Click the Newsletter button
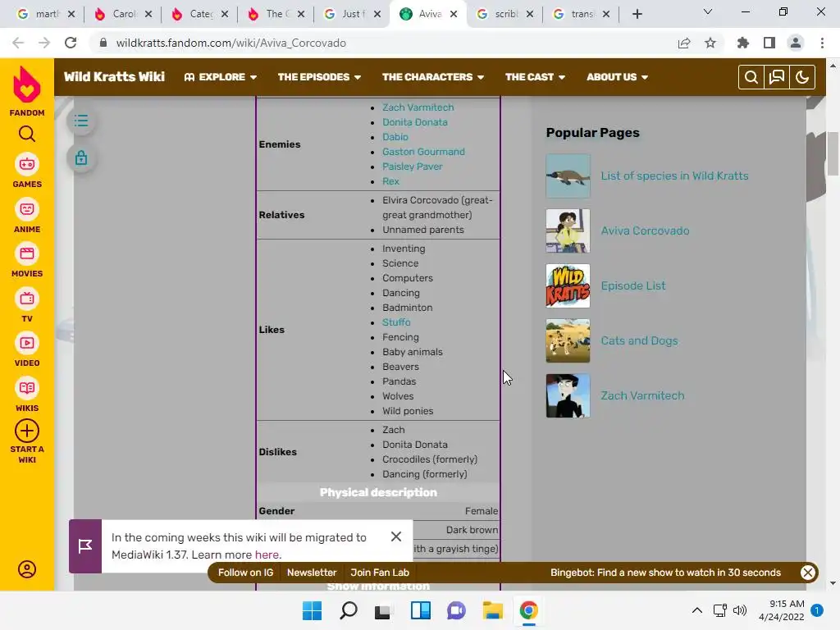The height and width of the screenshot is (630, 840). coord(312,573)
